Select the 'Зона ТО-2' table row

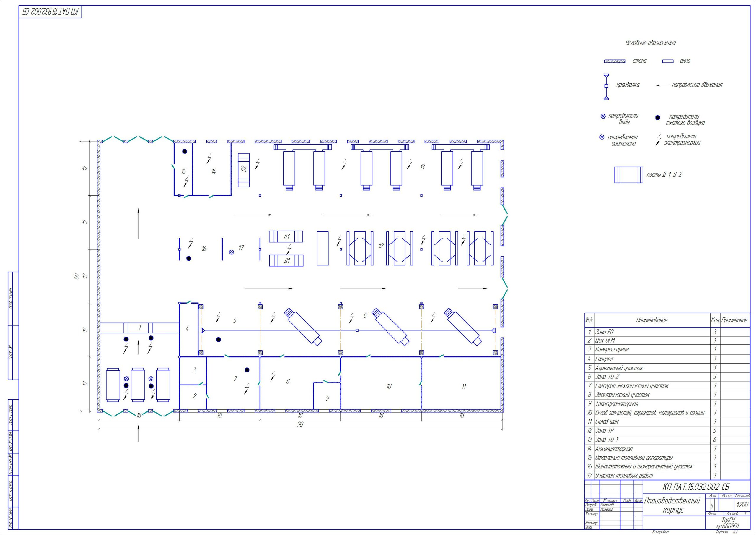[667, 377]
